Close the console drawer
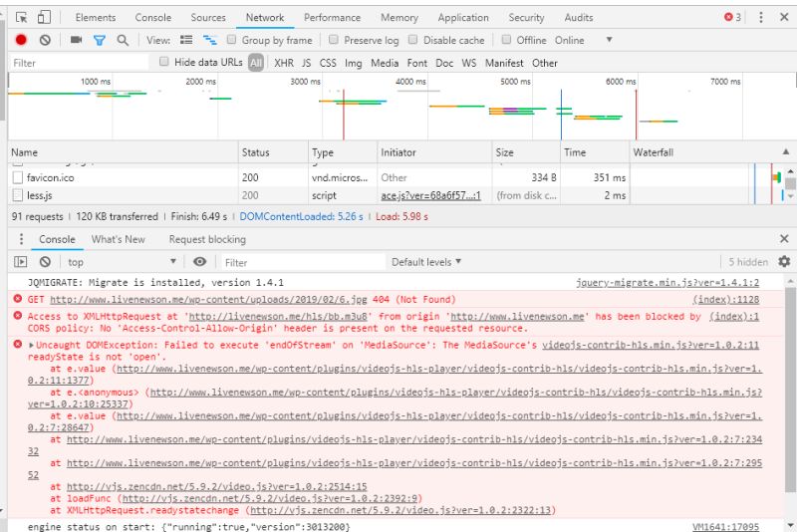The image size is (797, 532). coord(784,239)
